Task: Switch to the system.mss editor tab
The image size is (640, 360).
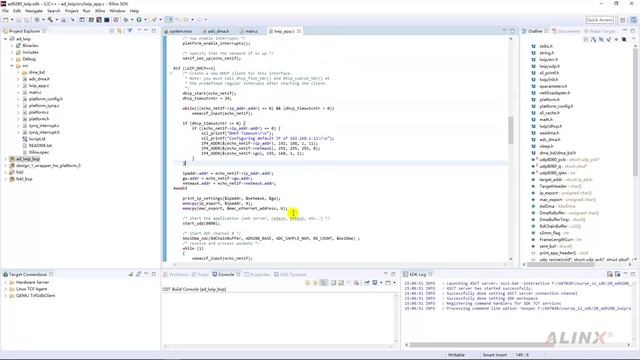Action: tap(180, 31)
